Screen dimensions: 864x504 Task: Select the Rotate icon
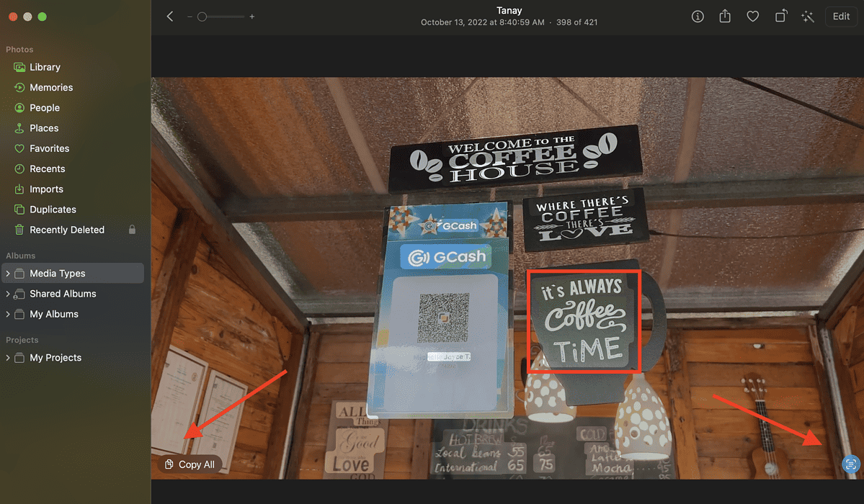[780, 16]
